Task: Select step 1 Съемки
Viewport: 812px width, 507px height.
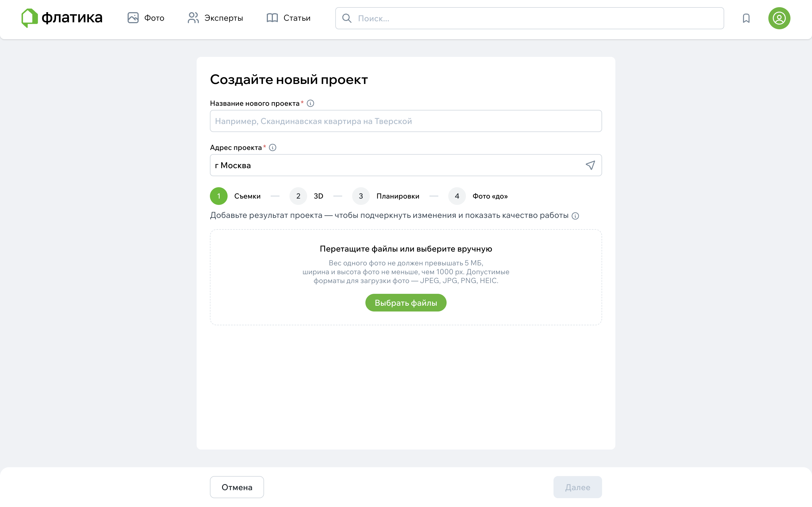Action: [235, 196]
